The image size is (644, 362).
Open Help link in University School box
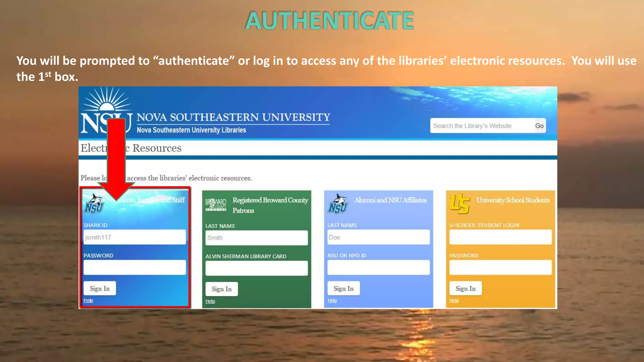454,300
